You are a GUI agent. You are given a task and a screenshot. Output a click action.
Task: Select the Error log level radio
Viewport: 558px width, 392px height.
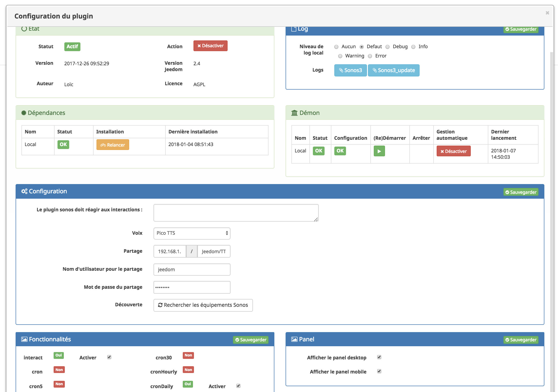pyautogui.click(x=370, y=56)
